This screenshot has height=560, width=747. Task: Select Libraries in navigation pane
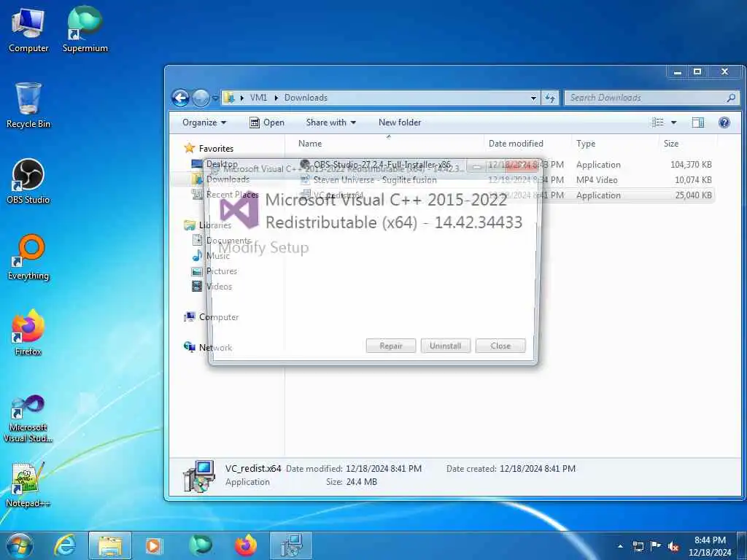[x=208, y=225]
